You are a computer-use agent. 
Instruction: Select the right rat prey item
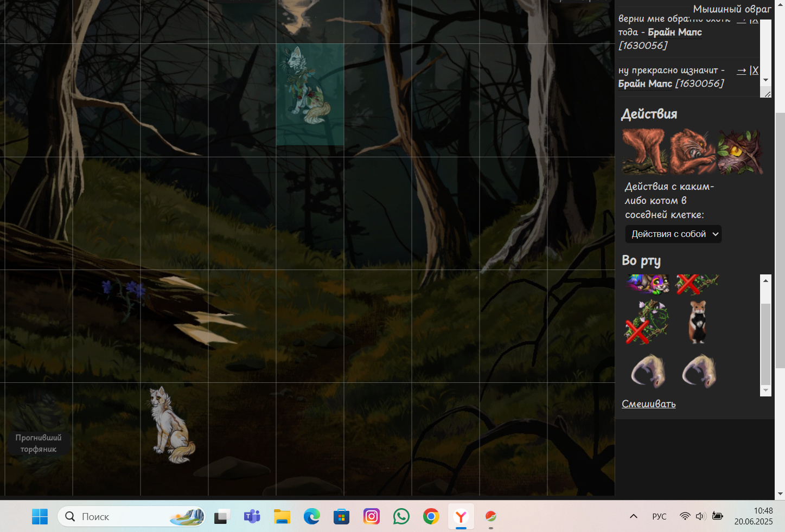pyautogui.click(x=699, y=371)
